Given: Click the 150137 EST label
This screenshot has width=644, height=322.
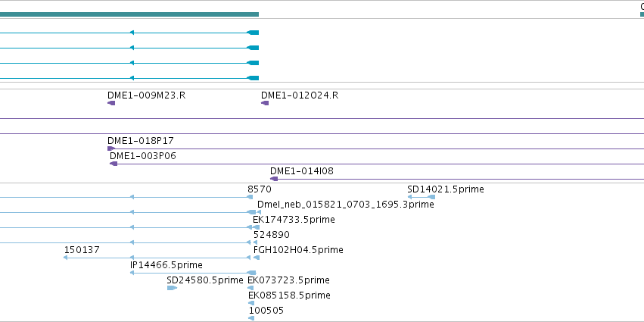Looking at the screenshot, I should (x=82, y=250).
